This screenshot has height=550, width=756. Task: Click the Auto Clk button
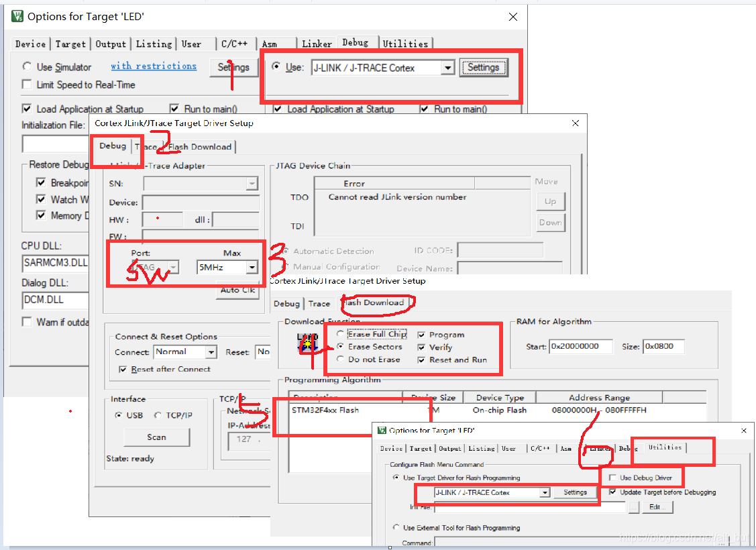[x=237, y=290]
